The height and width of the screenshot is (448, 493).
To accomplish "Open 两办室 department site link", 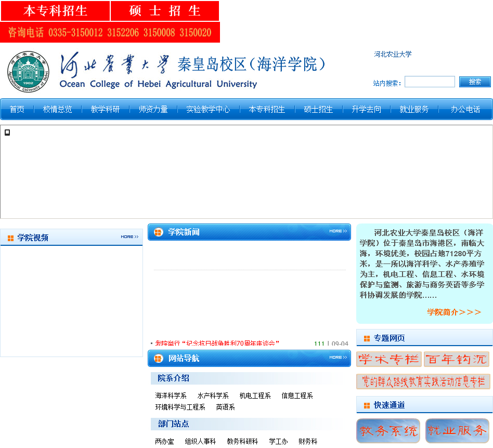I will pyautogui.click(x=164, y=441).
